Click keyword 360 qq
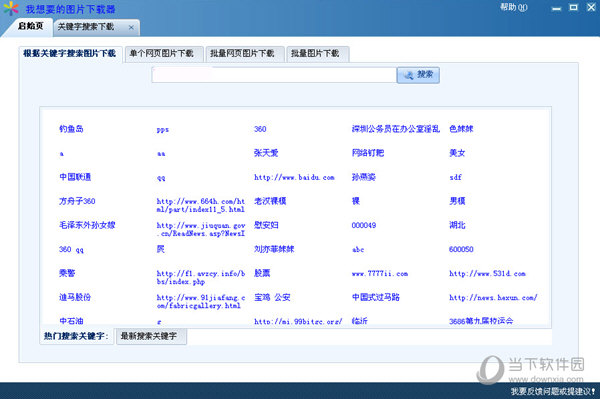Image resolution: width=600 pixels, height=399 pixels. coord(71,249)
